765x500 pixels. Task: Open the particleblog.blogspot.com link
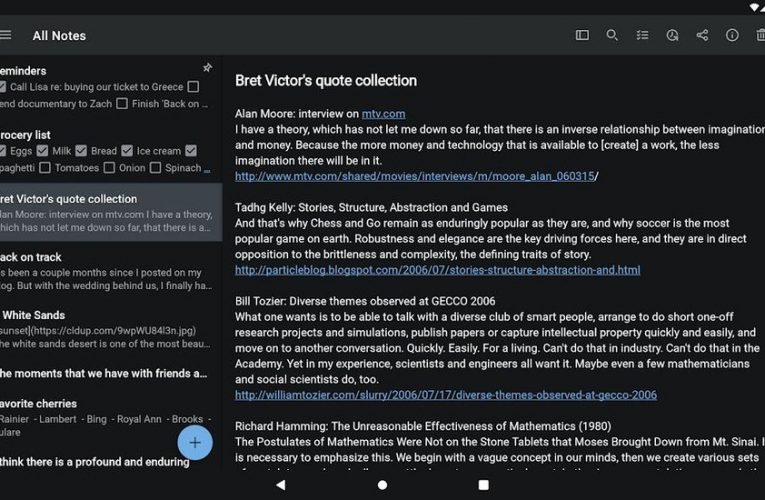(x=438, y=270)
